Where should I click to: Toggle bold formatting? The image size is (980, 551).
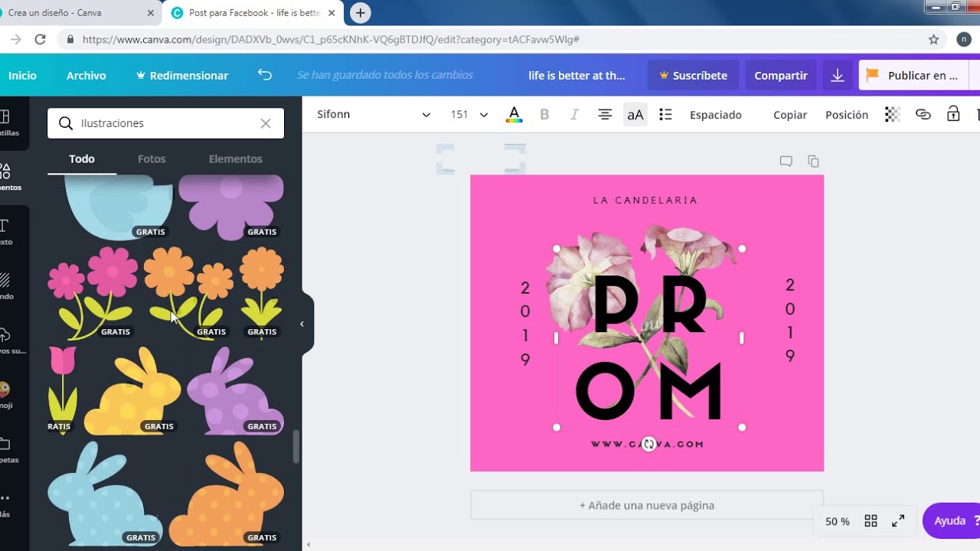(x=544, y=115)
